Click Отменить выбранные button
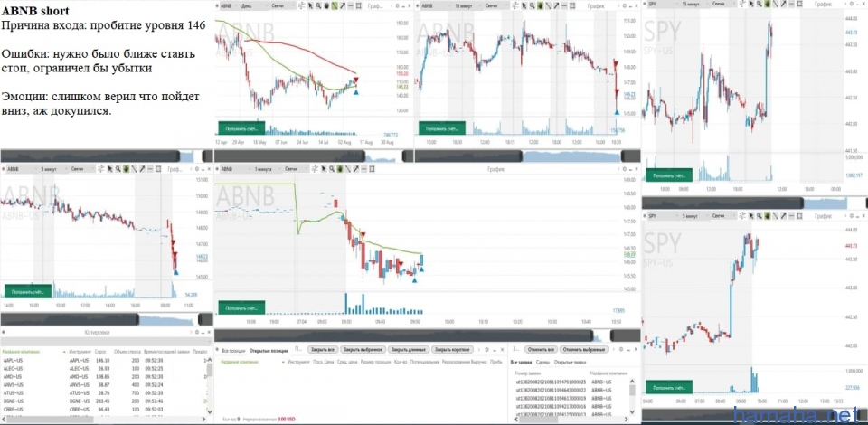Image resolution: width=868 pixels, height=425 pixels. [584, 350]
